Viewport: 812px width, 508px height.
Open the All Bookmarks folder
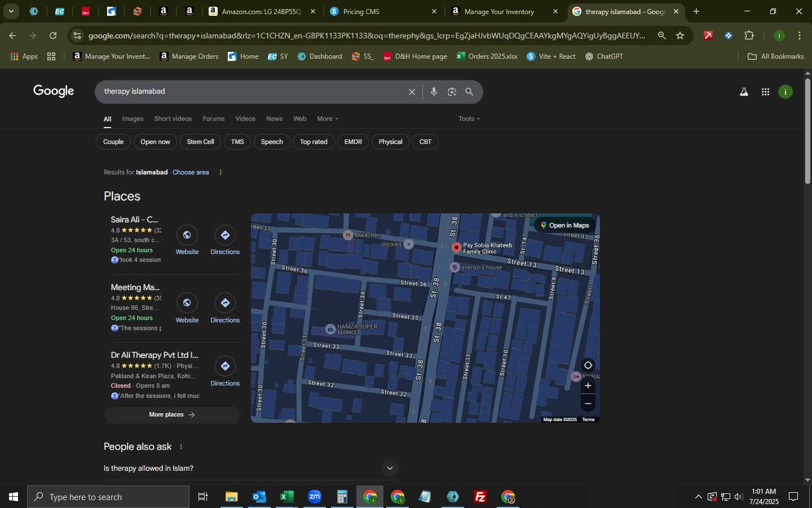point(775,56)
